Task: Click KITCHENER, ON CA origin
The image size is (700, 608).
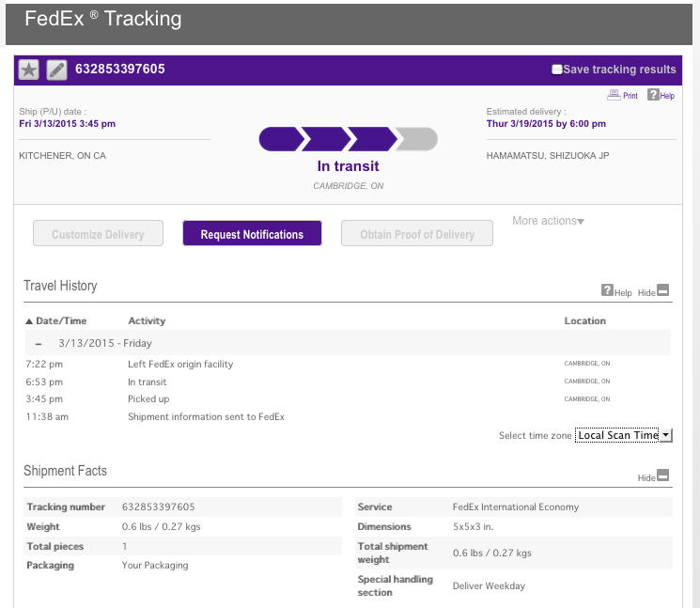Action: click(x=63, y=156)
